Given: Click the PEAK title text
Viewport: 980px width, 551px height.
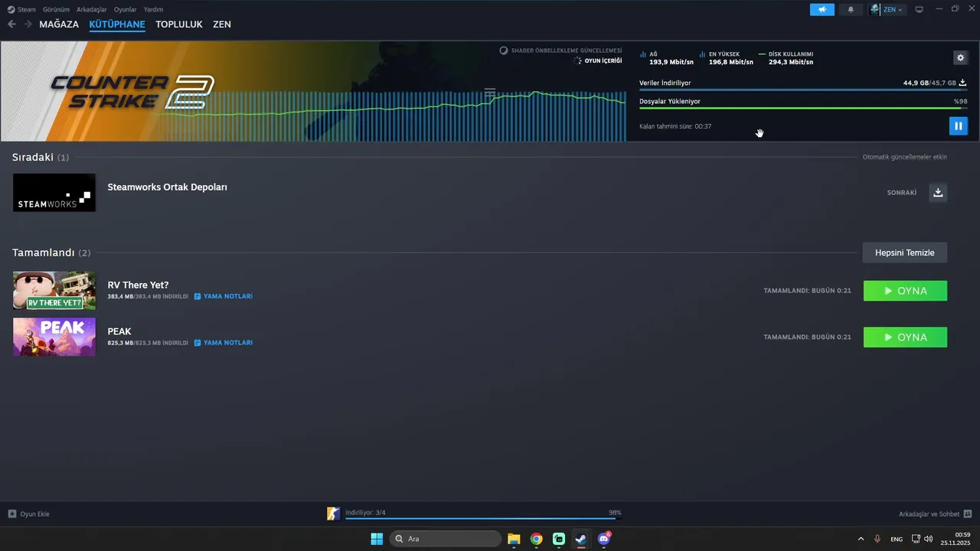Looking at the screenshot, I should (119, 331).
